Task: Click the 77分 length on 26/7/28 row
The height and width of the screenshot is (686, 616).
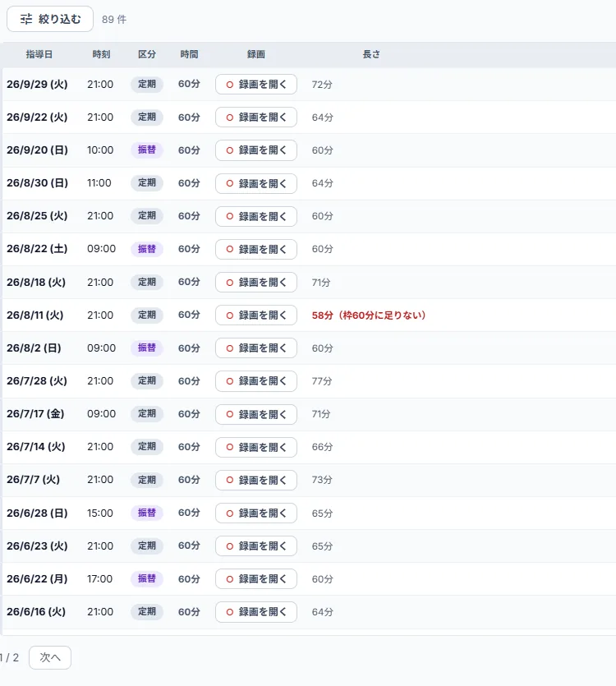Action: 322,381
